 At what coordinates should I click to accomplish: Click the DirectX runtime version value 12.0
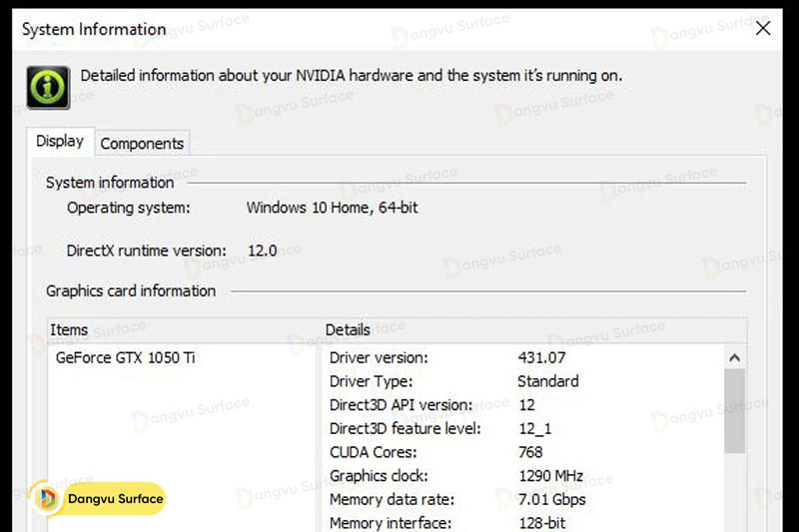[262, 251]
